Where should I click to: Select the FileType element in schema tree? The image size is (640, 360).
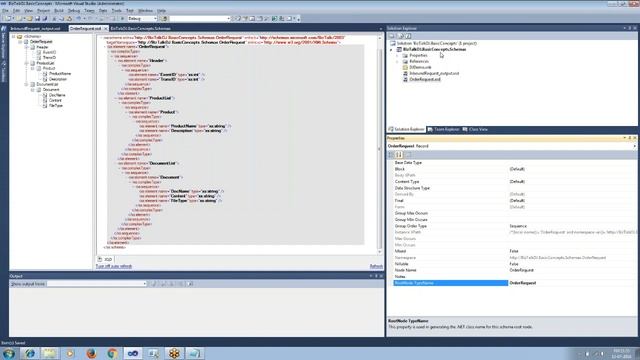click(x=56, y=105)
